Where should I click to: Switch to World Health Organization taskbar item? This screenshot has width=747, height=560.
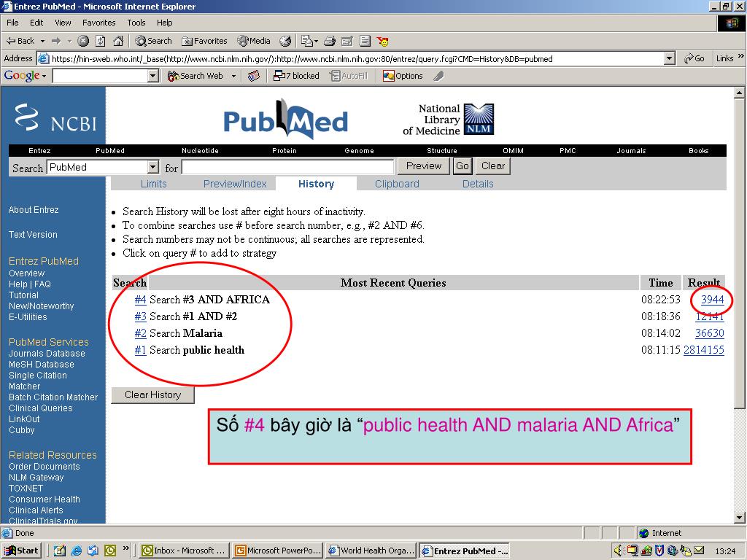coord(371,551)
